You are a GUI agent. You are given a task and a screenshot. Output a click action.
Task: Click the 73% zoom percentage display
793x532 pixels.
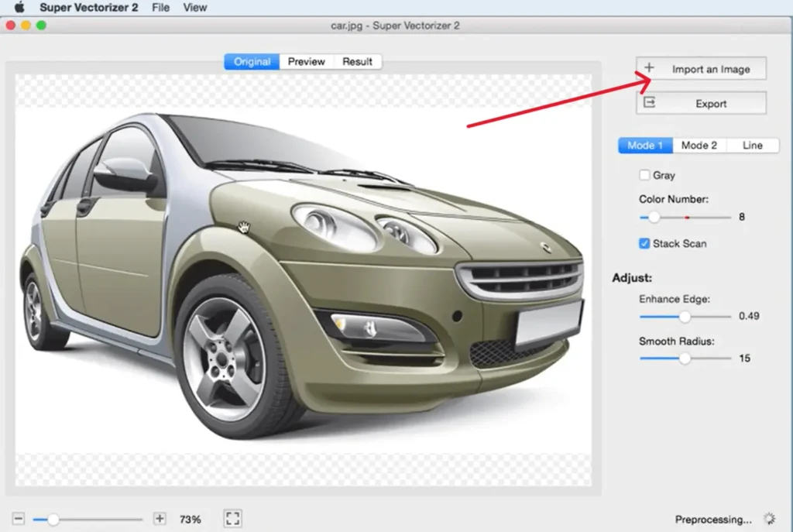click(x=190, y=519)
